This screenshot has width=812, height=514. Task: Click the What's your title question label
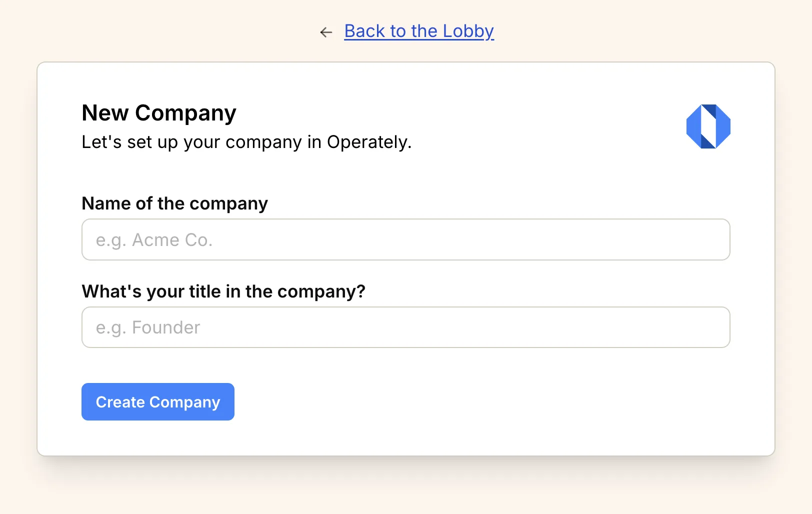(223, 291)
